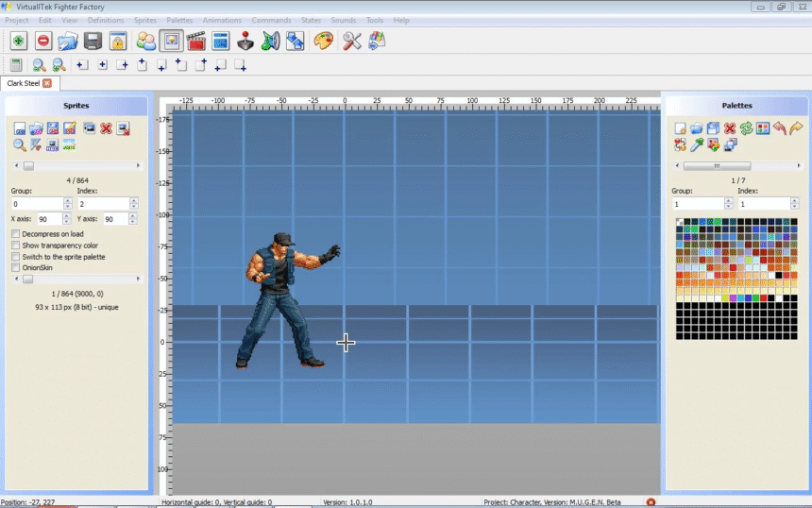
Task: Click the speaker Sounds icon in main toolbar
Action: pos(271,41)
